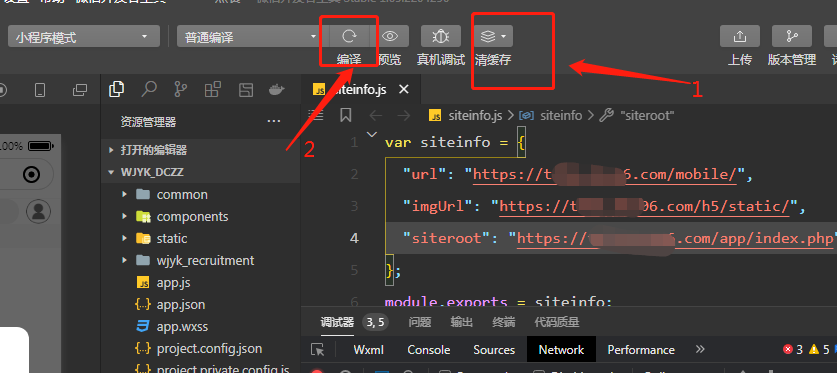Show more devtools tabs chevron
This screenshot has height=373, width=837.
700,349
